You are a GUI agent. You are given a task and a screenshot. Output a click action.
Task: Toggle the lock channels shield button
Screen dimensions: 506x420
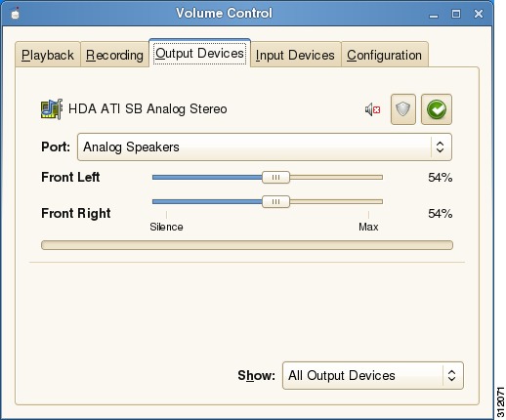[x=403, y=109]
